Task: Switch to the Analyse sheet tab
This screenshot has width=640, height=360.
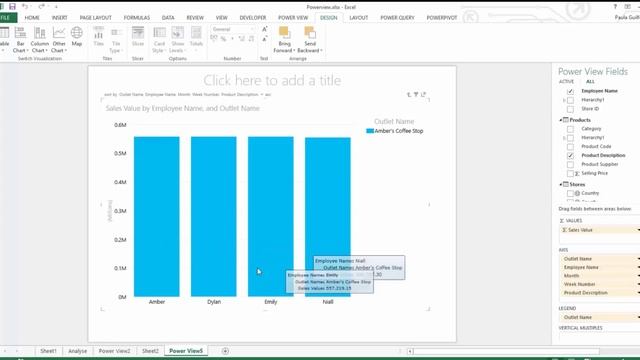Action: click(78, 351)
